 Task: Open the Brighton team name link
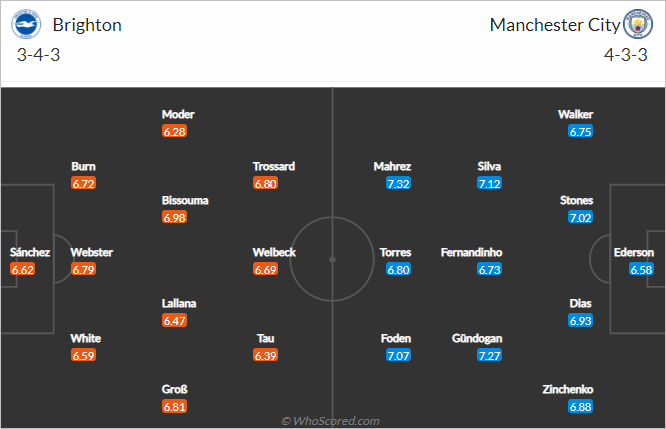point(87,25)
